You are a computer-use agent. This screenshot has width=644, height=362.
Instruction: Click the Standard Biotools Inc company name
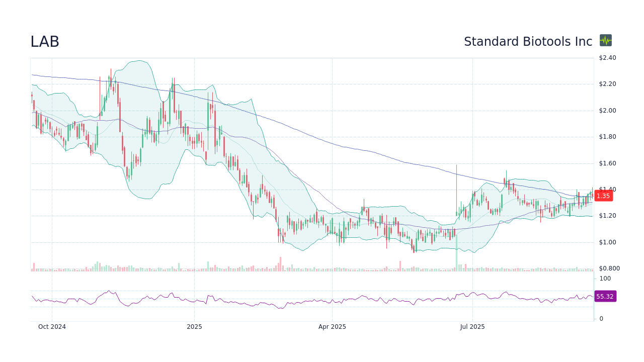coord(528,42)
